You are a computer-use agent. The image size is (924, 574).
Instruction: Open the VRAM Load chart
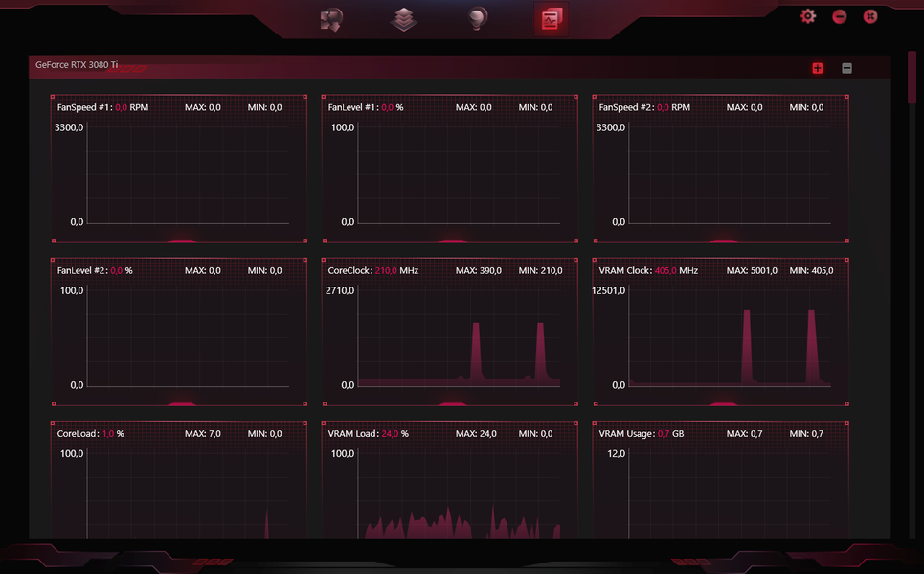coord(450,480)
